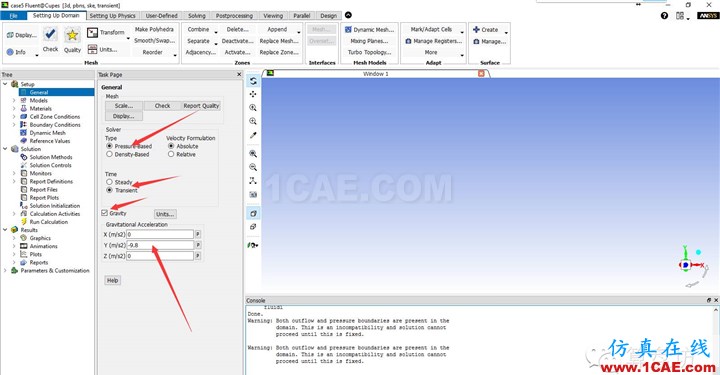Open the mesh Display ribbon icon

coord(10,35)
